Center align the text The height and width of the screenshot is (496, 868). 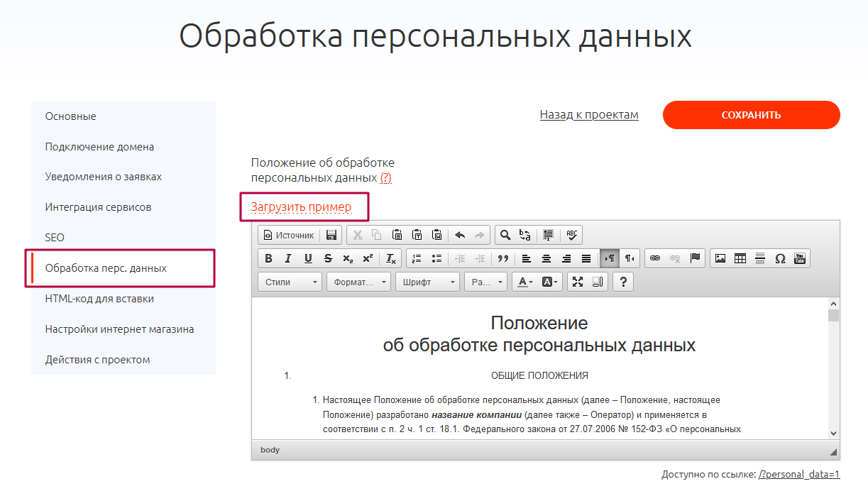coord(546,258)
